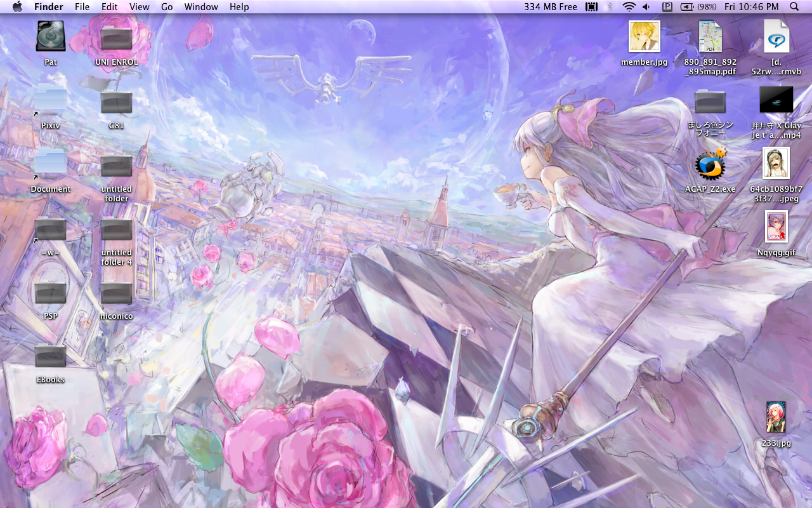Select the ましろ色シンフォニー folder
Image resolution: width=812 pixels, height=508 pixels.
710,102
